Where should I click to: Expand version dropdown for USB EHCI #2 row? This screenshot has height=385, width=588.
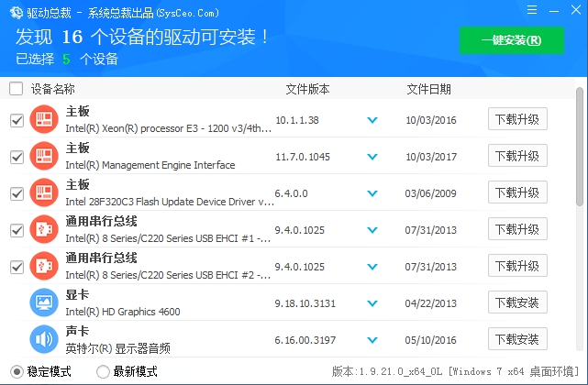click(372, 267)
